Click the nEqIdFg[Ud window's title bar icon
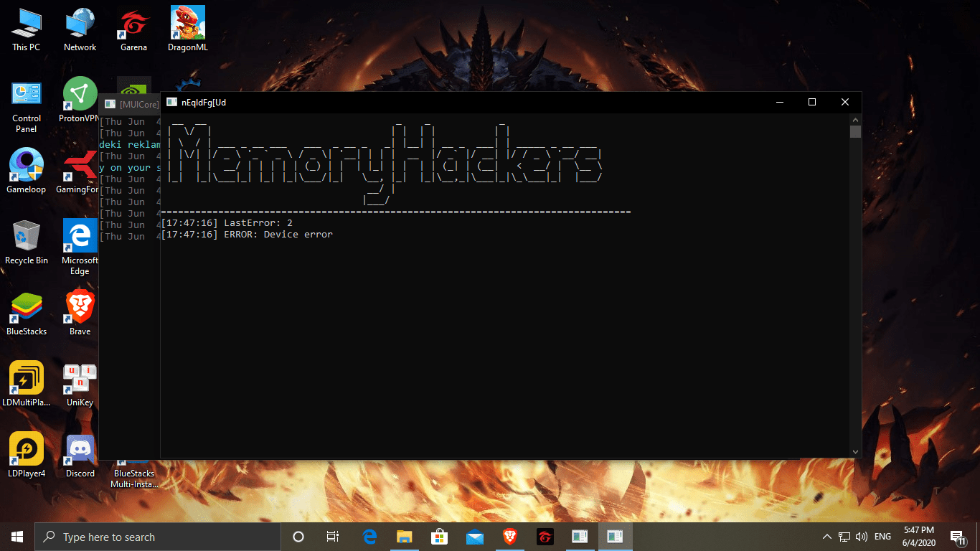 [171, 102]
